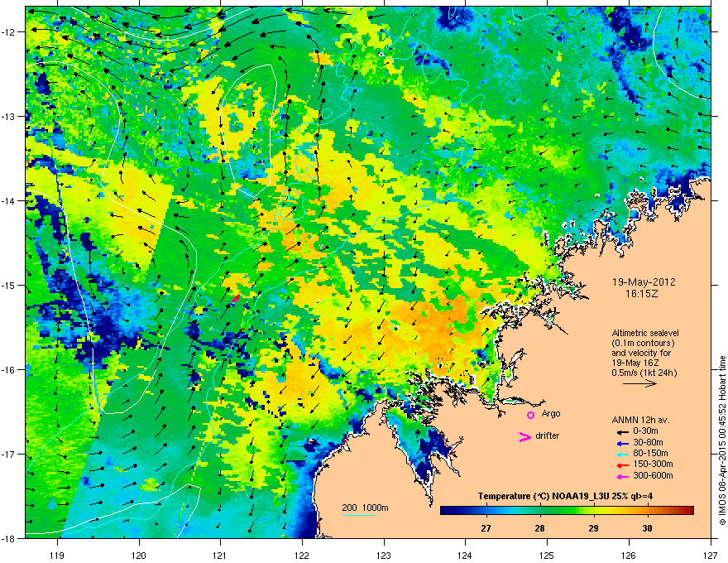
Task: Click the cyan 80-150m arrow legend symbol
Action: click(622, 454)
